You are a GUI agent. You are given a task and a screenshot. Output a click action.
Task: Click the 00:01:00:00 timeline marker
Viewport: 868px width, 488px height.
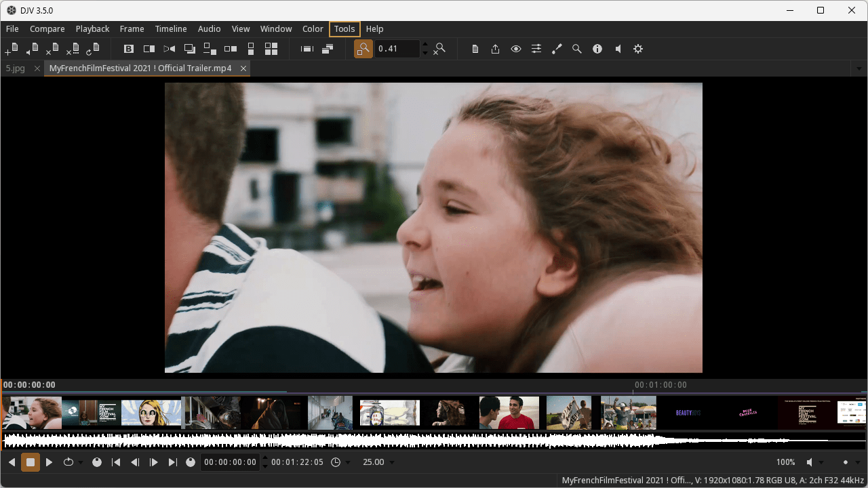pyautogui.click(x=660, y=385)
